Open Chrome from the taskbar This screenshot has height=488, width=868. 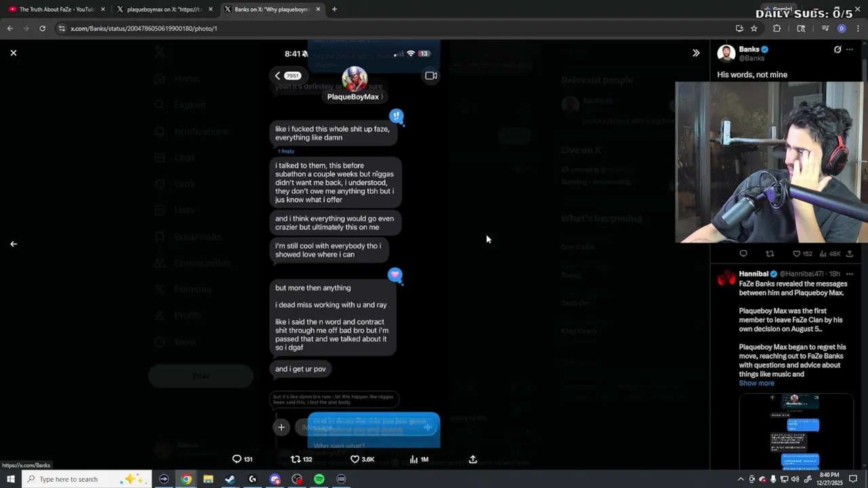186,479
